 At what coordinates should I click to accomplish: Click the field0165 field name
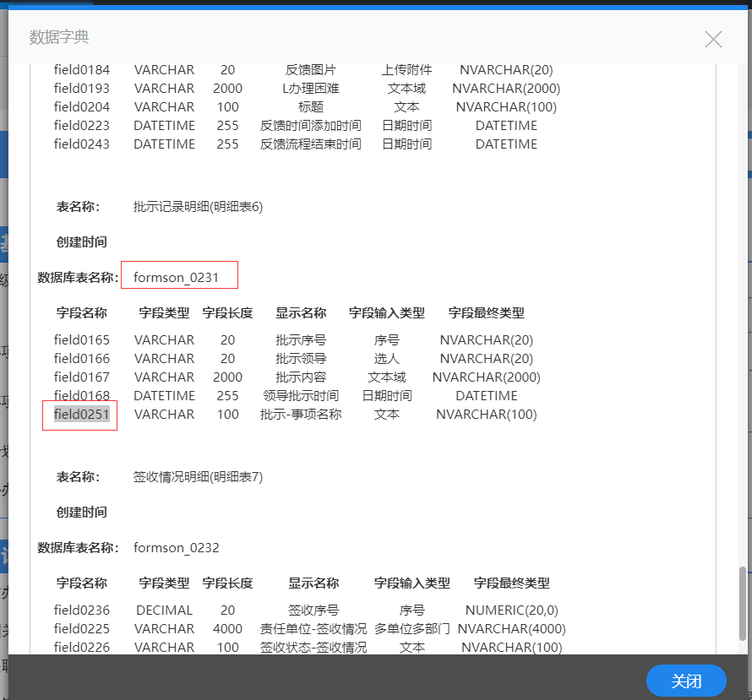(x=81, y=340)
